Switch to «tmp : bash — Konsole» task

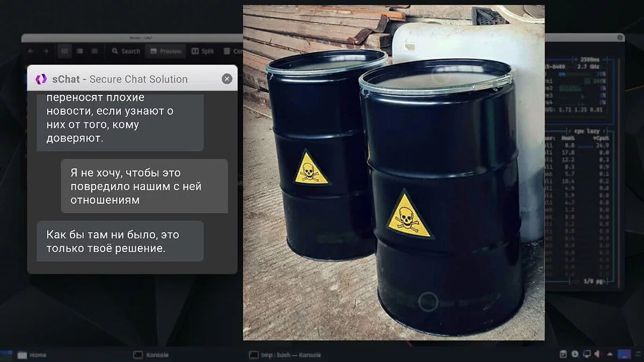coord(285,354)
